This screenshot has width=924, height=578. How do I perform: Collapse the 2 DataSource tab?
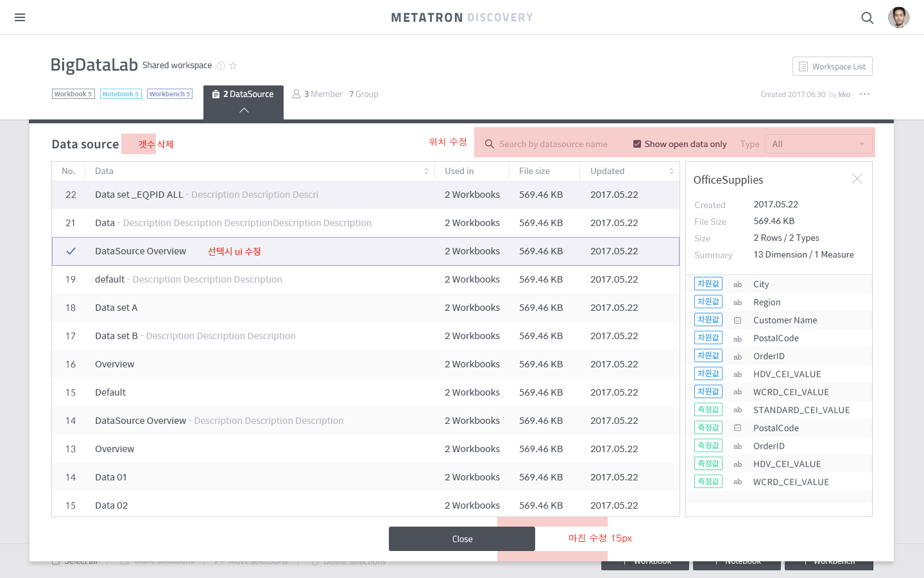[243, 102]
